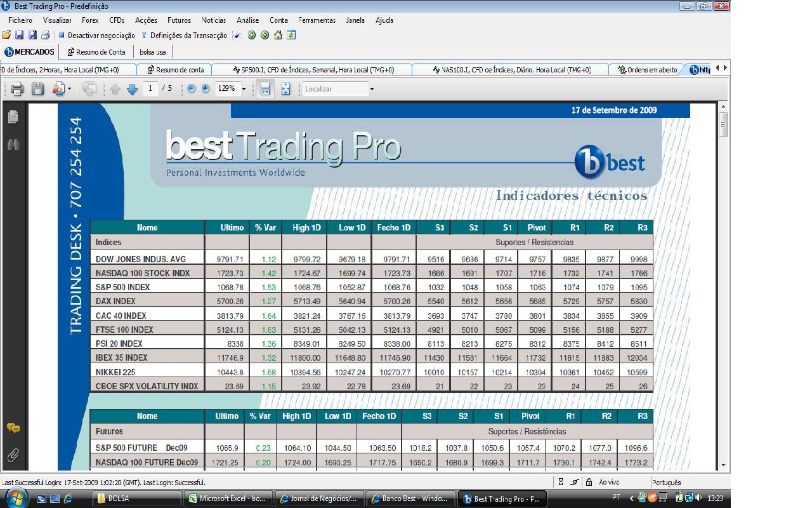Viewport: 812px width, 508px height.
Task: Go back with the green left arrow
Action: tap(252, 36)
